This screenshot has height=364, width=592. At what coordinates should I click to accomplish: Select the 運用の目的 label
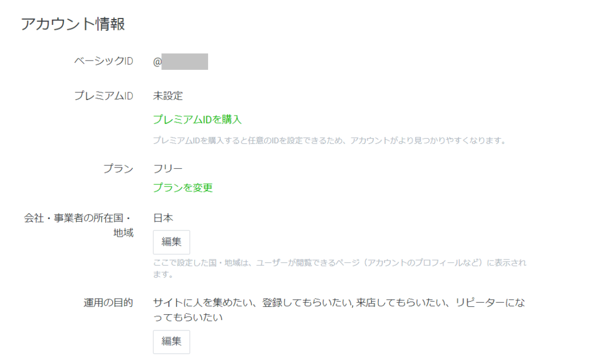tap(109, 303)
